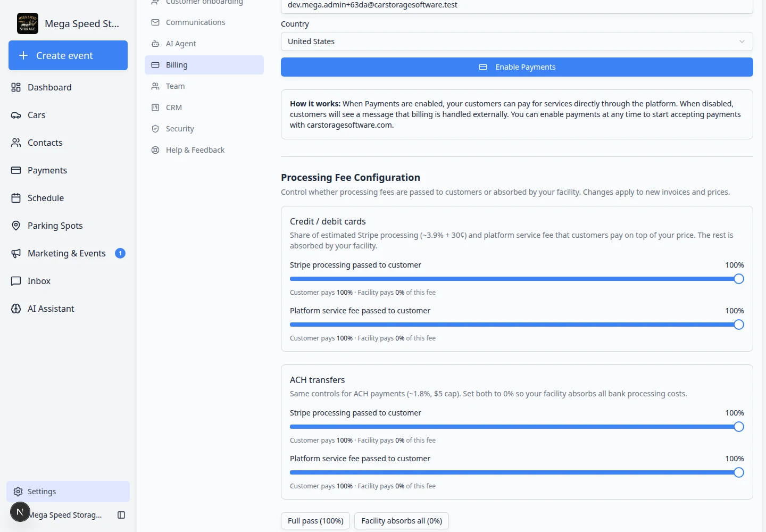Click the AI Assistant brain icon
Screen dimensions: 766x532
[16, 309]
